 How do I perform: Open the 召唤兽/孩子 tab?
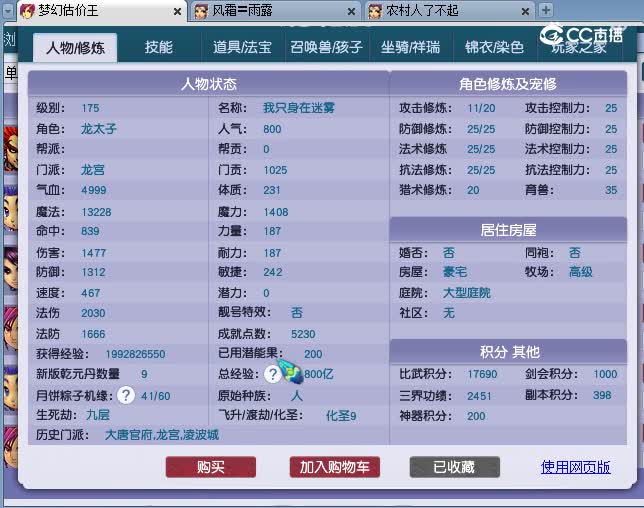point(327,48)
